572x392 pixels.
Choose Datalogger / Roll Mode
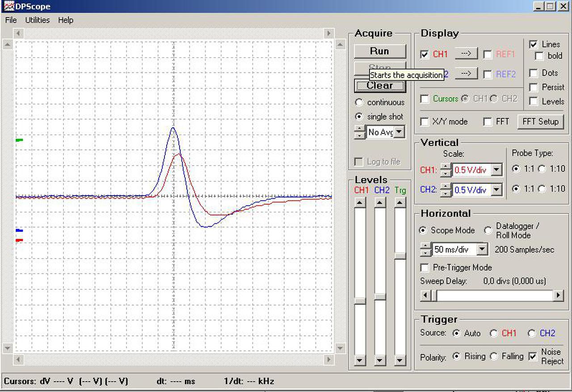coord(488,230)
